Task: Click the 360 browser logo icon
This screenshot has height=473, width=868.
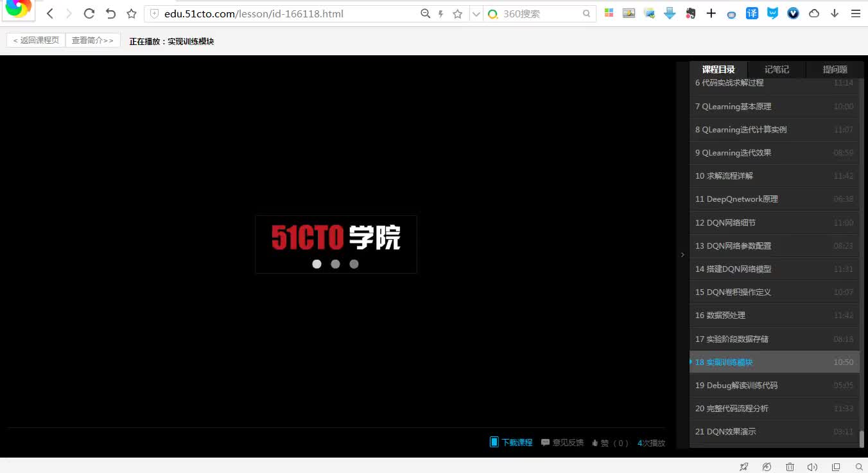Action: click(18, 9)
